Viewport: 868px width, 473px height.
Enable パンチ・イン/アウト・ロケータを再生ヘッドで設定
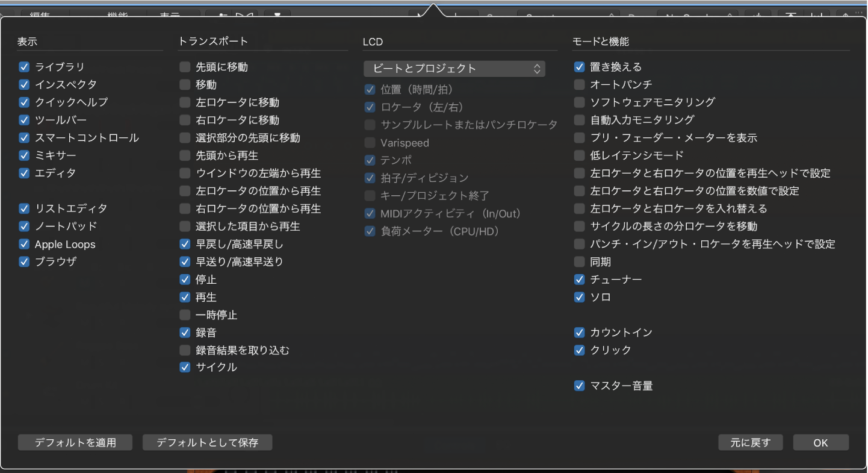pos(579,244)
